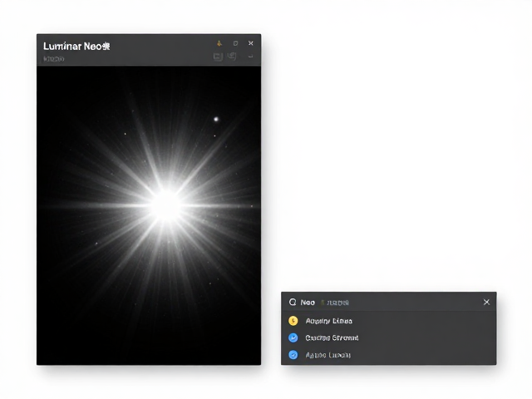Click the orange icon in Luminar Neo title bar
532x399 pixels.
tap(219, 43)
